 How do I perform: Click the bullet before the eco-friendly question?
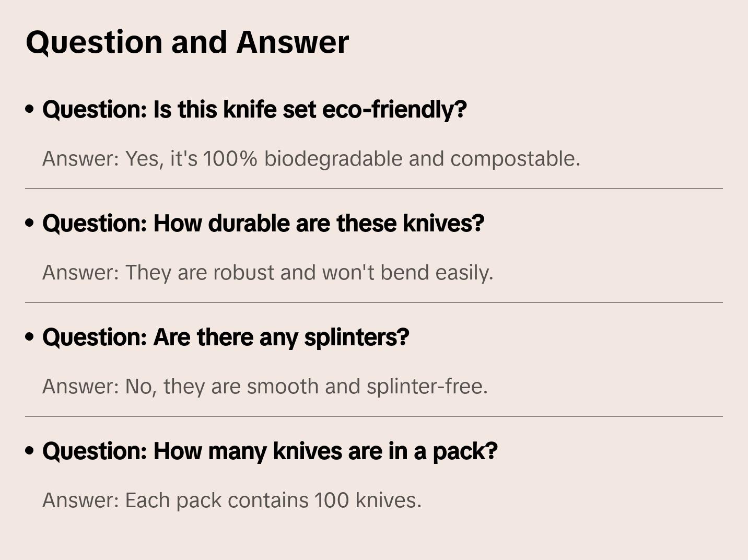coord(30,110)
